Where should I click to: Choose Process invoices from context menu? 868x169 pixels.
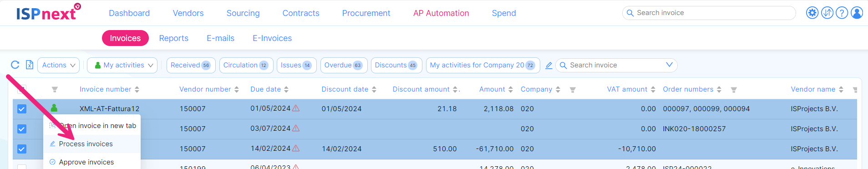tap(92, 144)
